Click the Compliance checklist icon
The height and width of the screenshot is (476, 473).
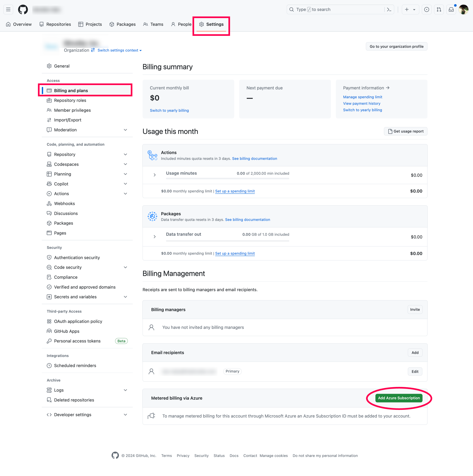click(49, 277)
